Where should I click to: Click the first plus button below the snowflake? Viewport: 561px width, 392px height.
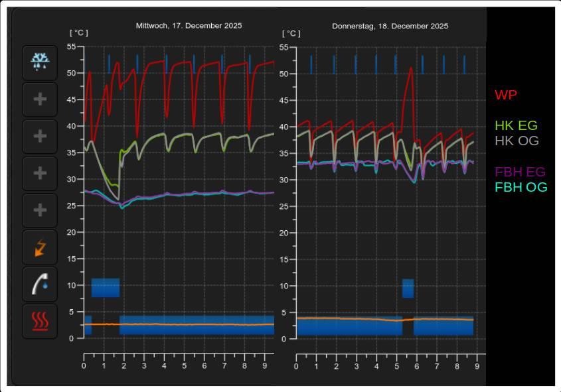coord(40,99)
